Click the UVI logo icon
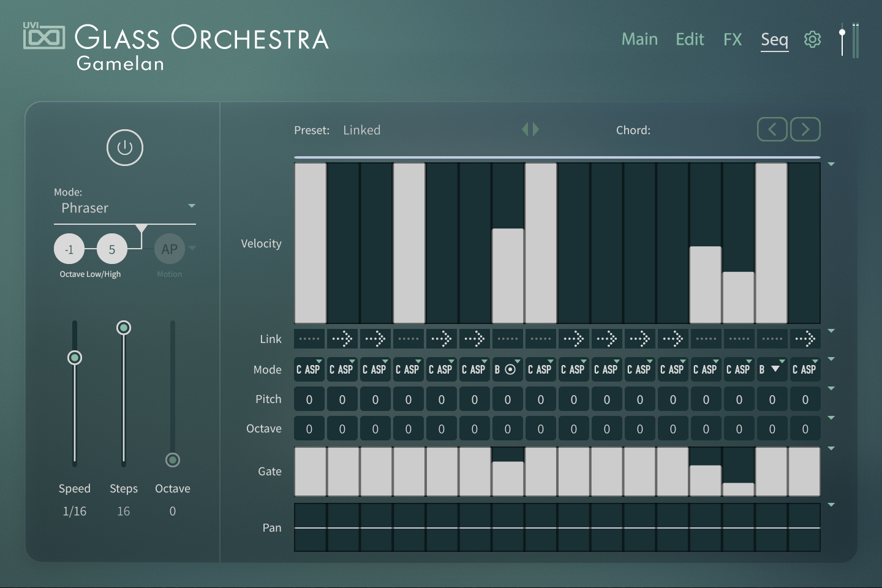882x588 pixels. tap(43, 36)
